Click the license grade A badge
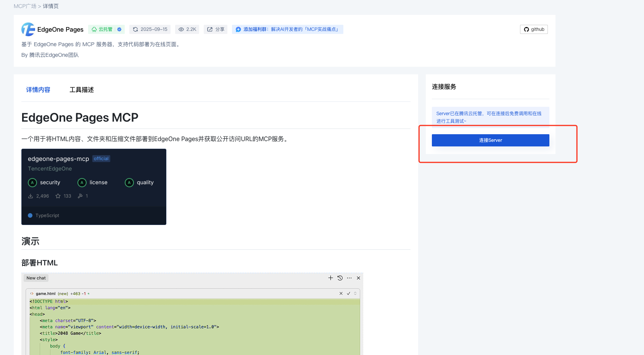Viewport: 644px width, 355px height. point(82,183)
